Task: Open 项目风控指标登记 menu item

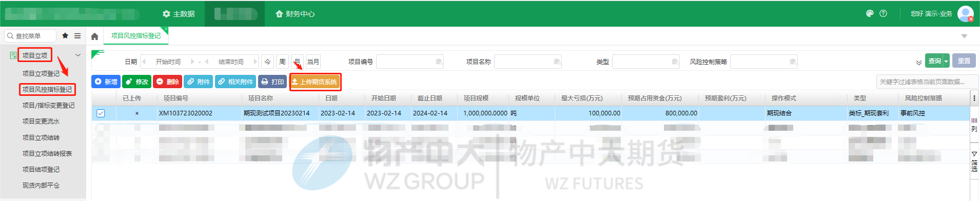Action: 47,90
